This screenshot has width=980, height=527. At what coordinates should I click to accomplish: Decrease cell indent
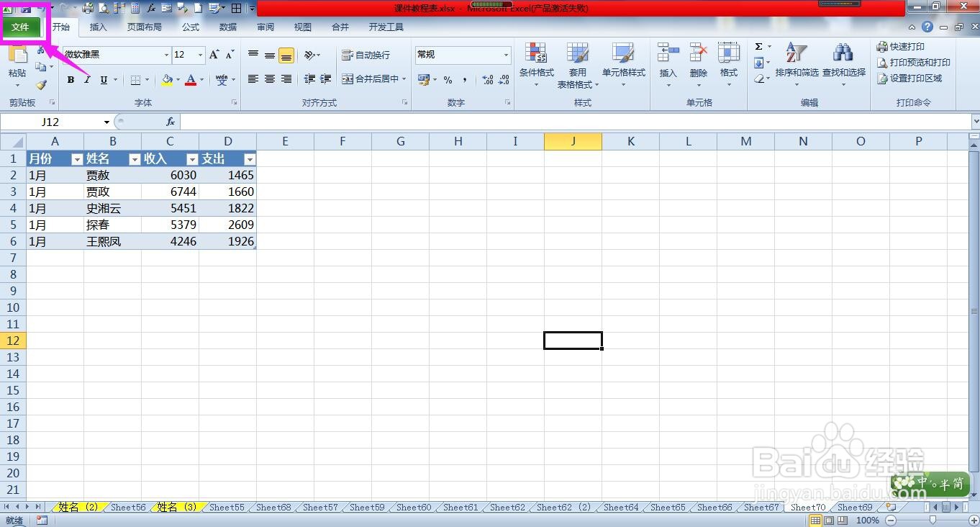310,79
